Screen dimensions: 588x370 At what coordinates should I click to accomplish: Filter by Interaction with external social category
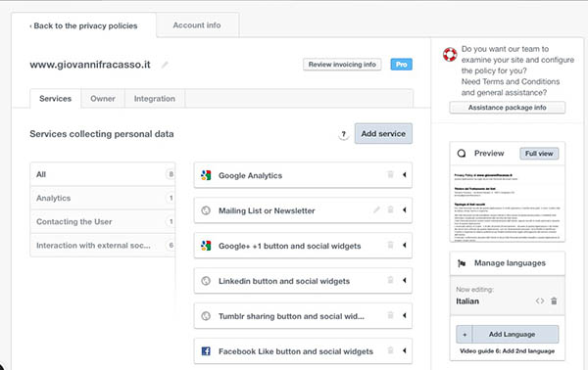pyautogui.click(x=102, y=246)
